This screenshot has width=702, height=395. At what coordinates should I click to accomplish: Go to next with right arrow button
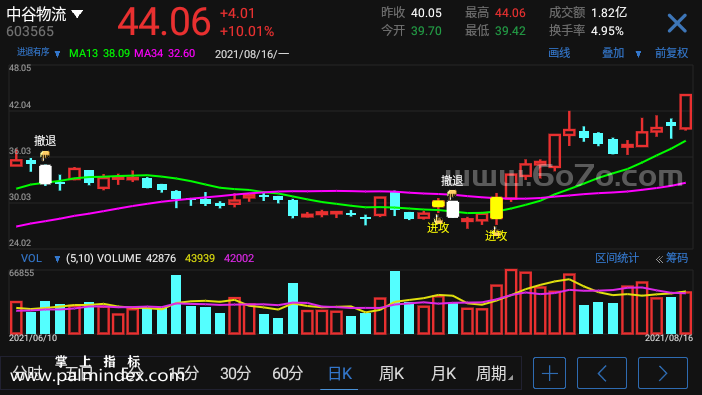[663, 373]
